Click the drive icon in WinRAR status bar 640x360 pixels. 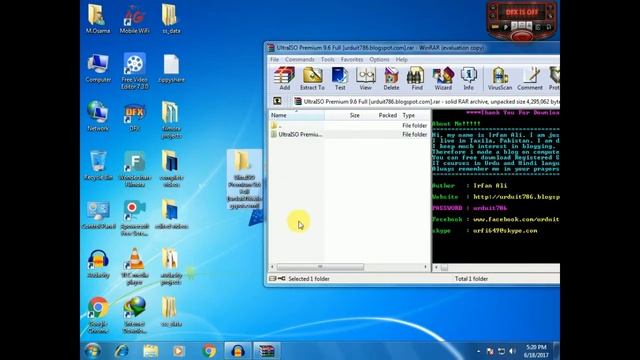pos(273,278)
